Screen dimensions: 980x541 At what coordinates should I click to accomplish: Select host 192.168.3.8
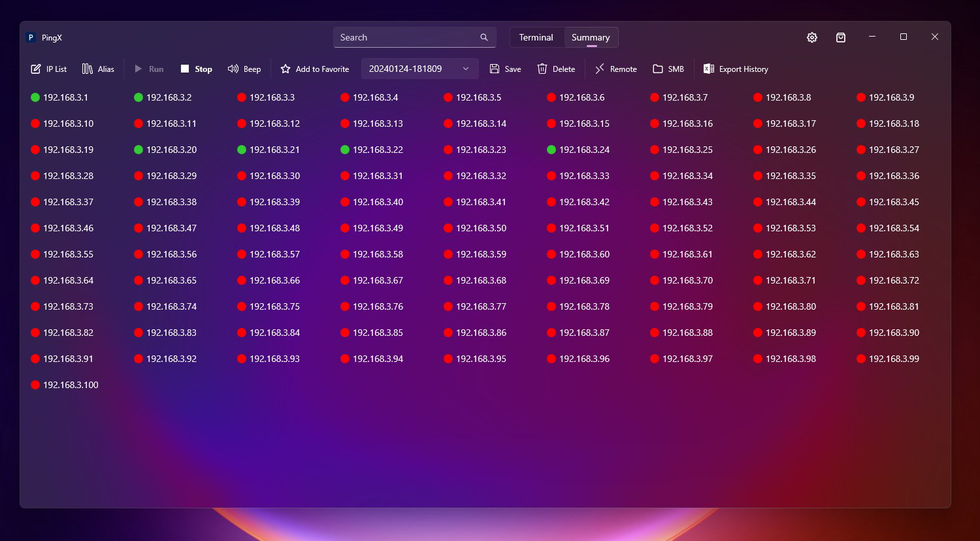click(x=782, y=97)
